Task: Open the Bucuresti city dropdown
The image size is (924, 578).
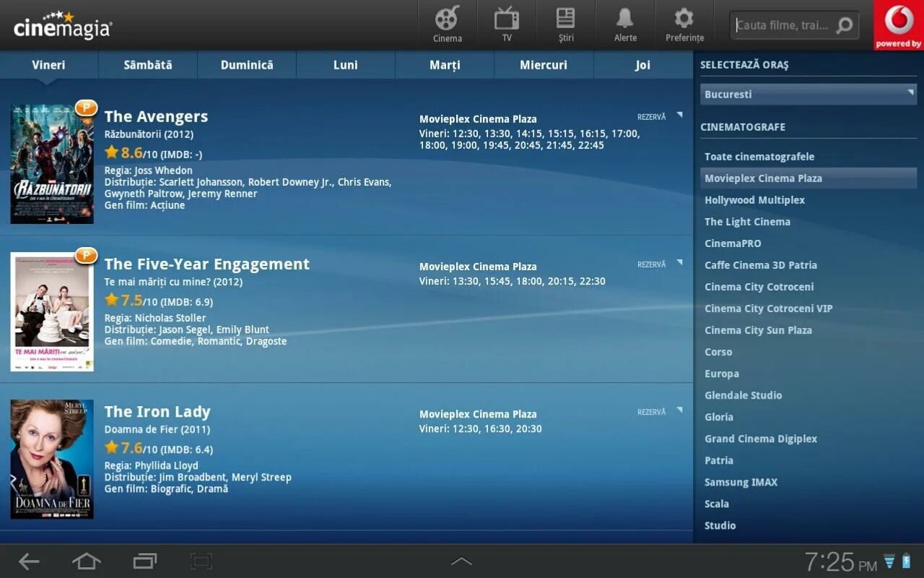Action: (808, 95)
